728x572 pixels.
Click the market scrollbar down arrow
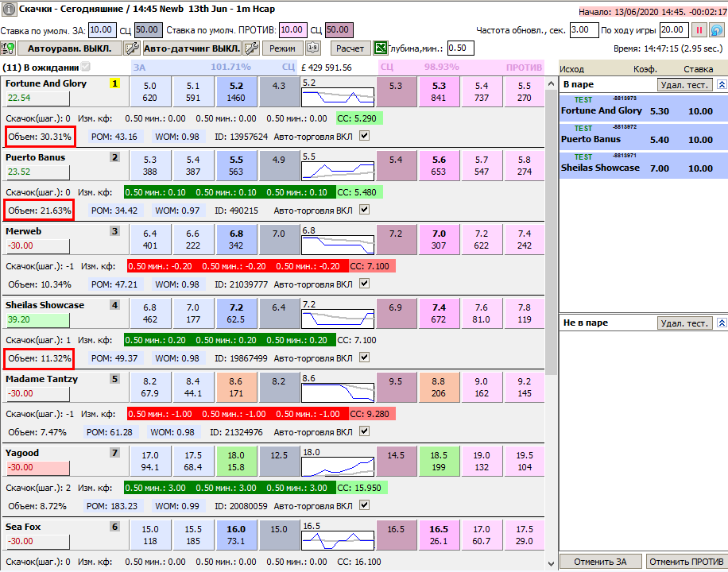coord(551,564)
